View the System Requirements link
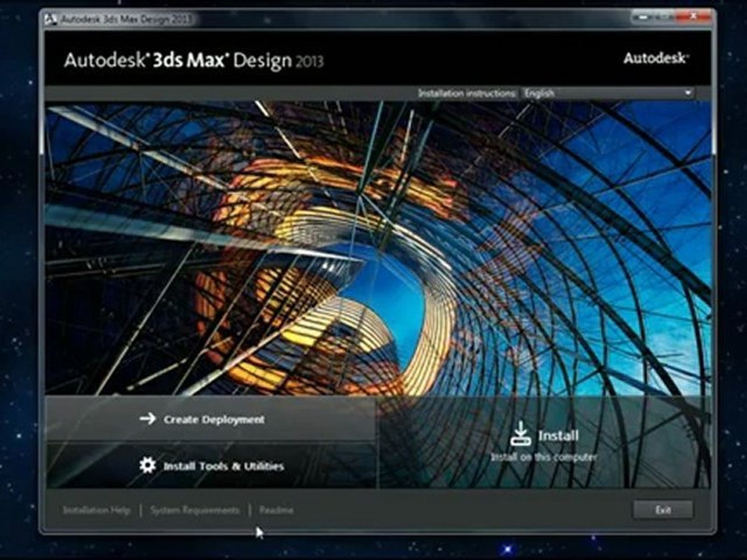 tap(195, 510)
